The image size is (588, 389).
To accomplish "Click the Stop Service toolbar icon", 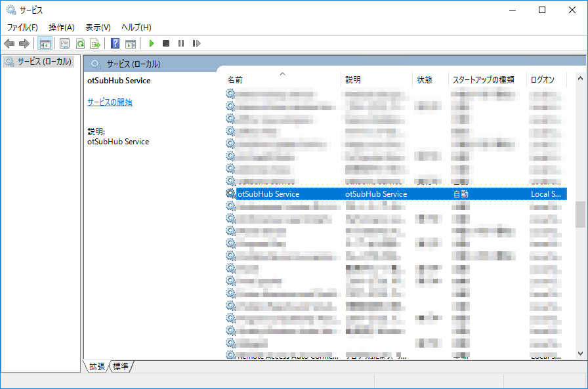I will pyautogui.click(x=166, y=43).
